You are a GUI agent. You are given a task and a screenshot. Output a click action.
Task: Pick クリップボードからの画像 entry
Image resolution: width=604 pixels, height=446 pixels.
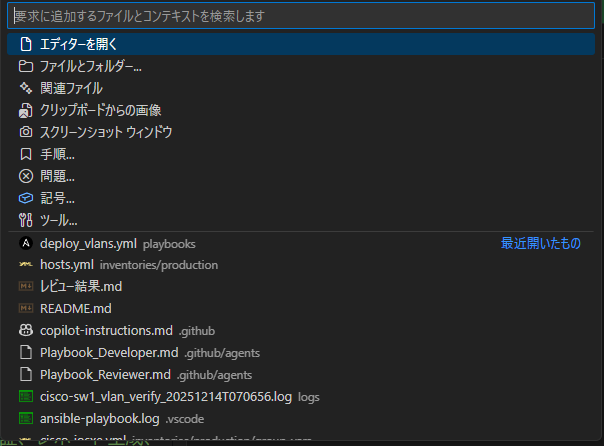100,111
